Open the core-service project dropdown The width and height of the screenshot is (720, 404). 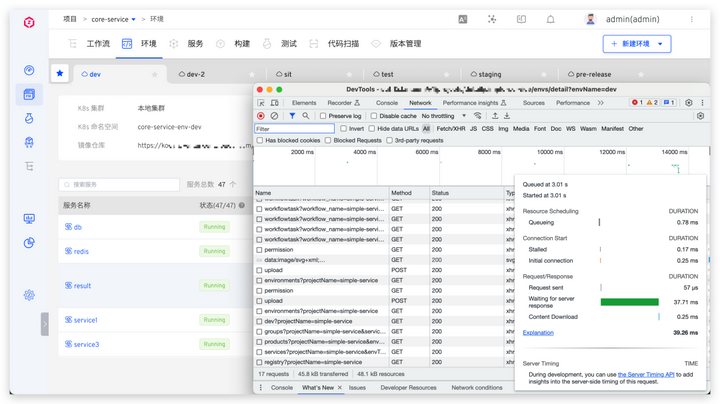click(x=134, y=19)
